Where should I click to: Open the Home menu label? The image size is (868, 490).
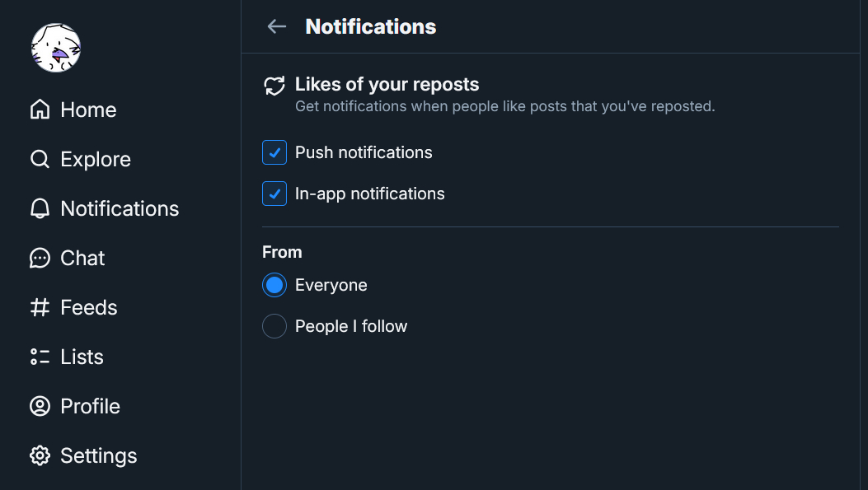[x=88, y=110]
